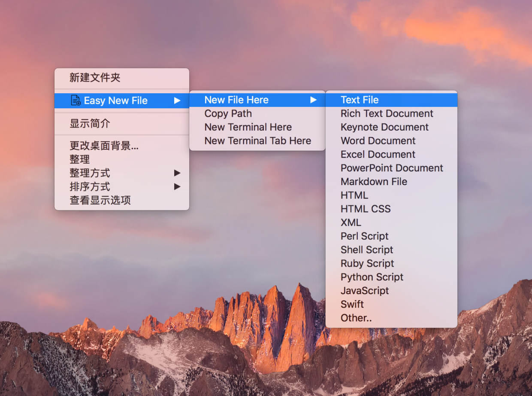Choose the HTML file type
532x396 pixels.
coord(391,195)
